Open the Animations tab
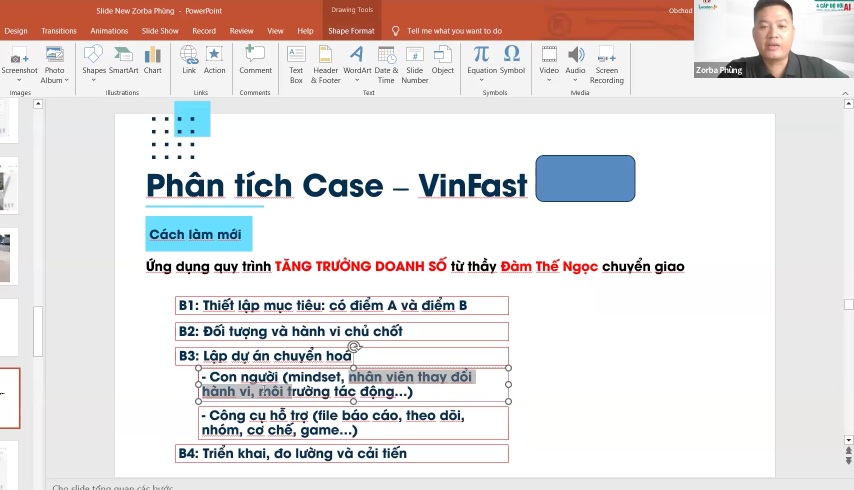The image size is (854, 490). tap(109, 31)
